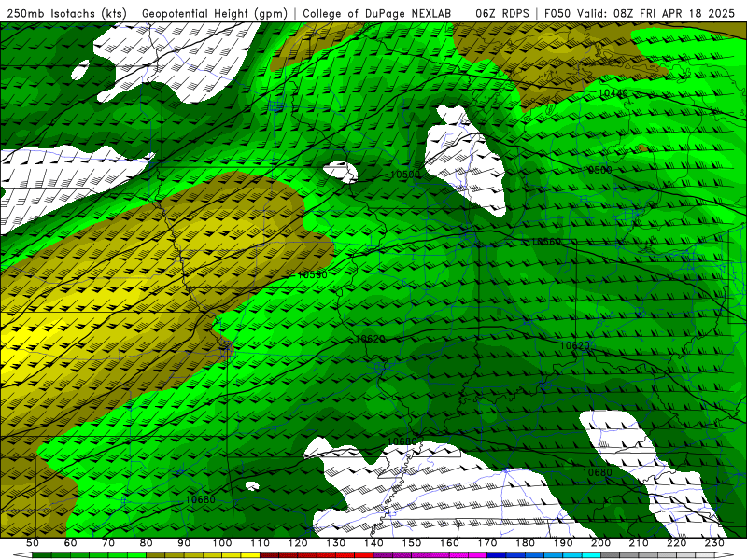Click the 100 knots scale label

pyautogui.click(x=222, y=543)
